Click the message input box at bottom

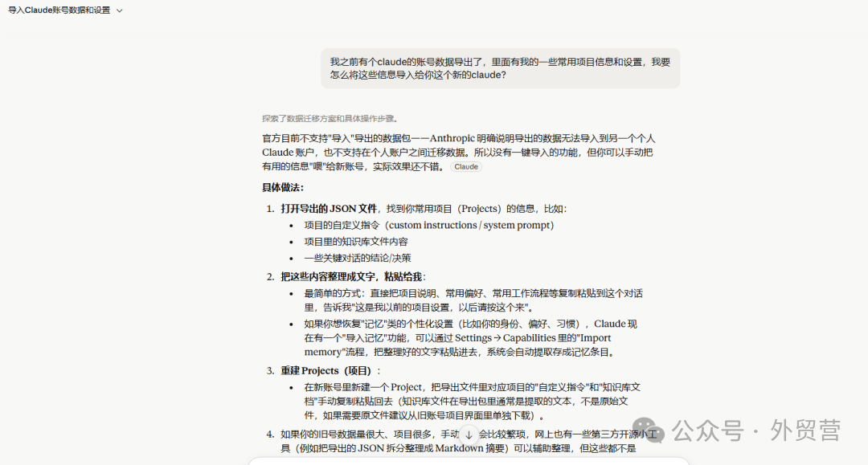coord(469,461)
